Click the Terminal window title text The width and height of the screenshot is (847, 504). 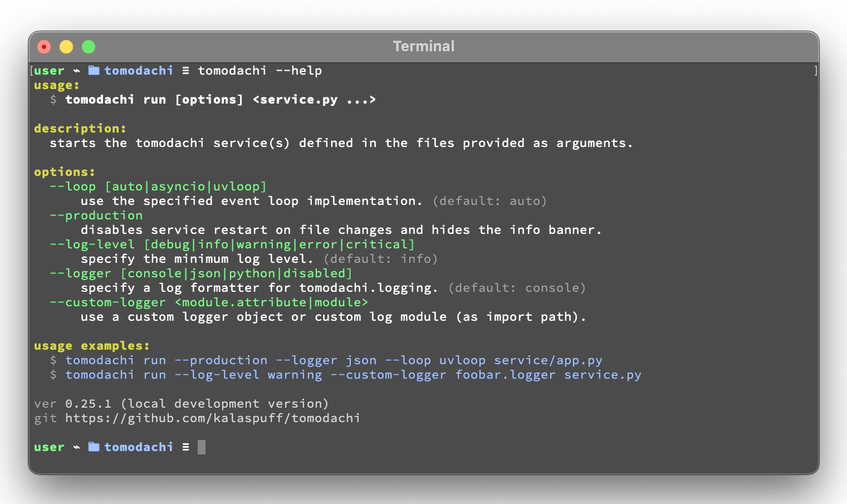tap(423, 46)
